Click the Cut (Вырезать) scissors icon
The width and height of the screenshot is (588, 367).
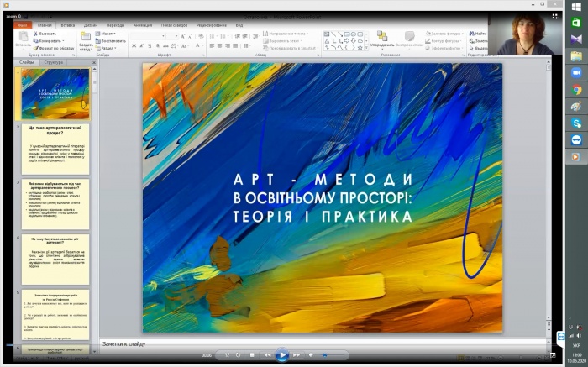(36, 34)
